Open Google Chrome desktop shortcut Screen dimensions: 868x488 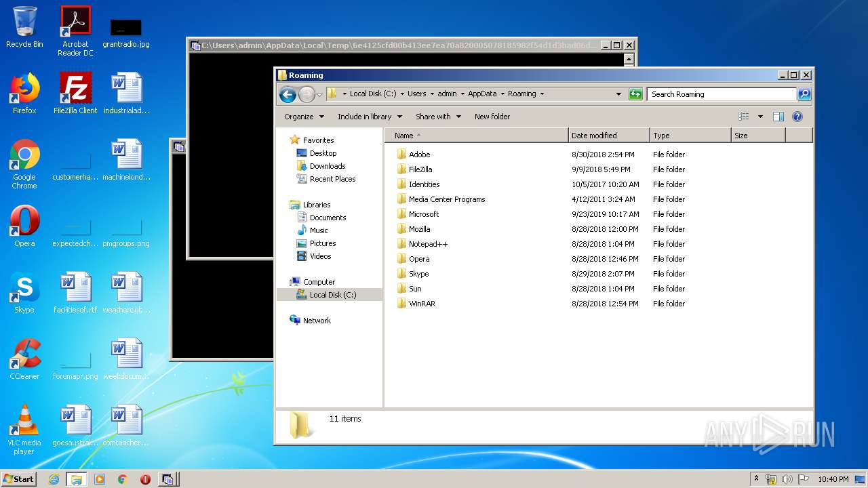[24, 165]
